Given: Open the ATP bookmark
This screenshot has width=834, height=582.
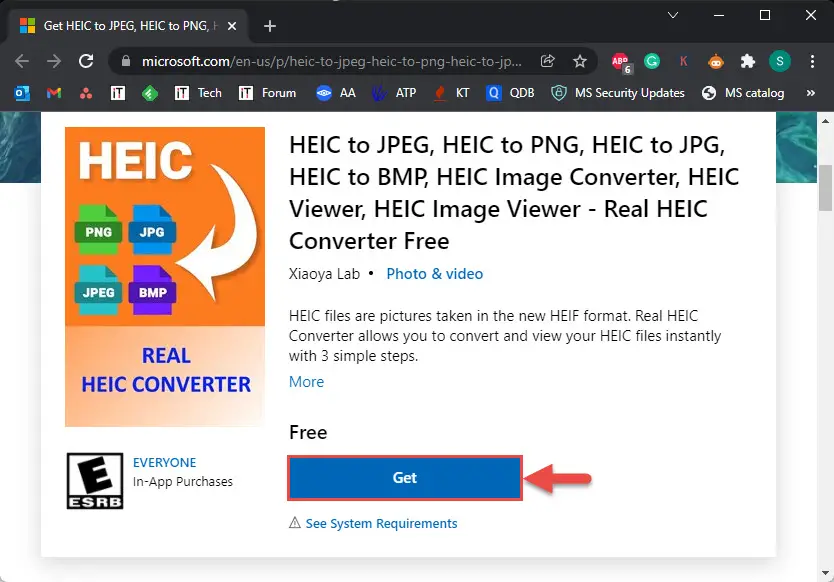Looking at the screenshot, I should point(394,93).
